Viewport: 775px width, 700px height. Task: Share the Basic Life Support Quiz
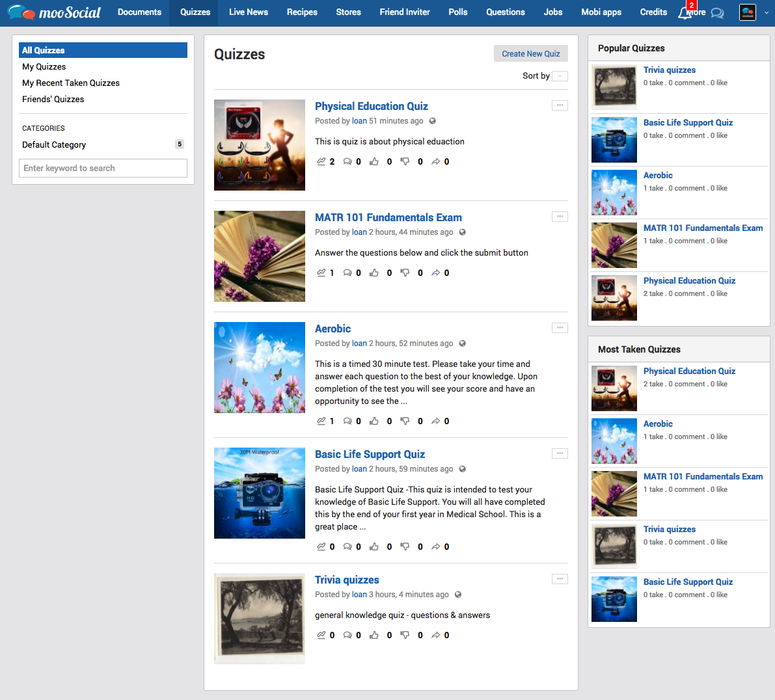click(435, 546)
